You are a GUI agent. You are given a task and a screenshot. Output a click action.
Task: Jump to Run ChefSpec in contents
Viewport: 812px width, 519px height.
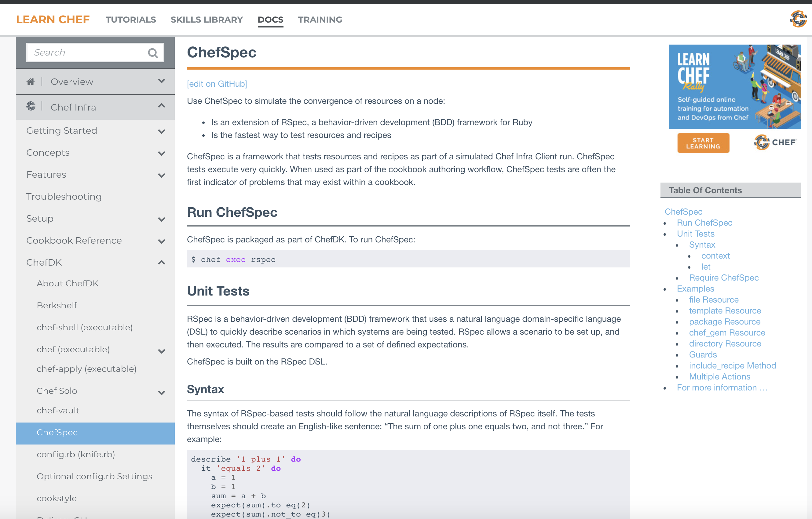[x=704, y=223]
